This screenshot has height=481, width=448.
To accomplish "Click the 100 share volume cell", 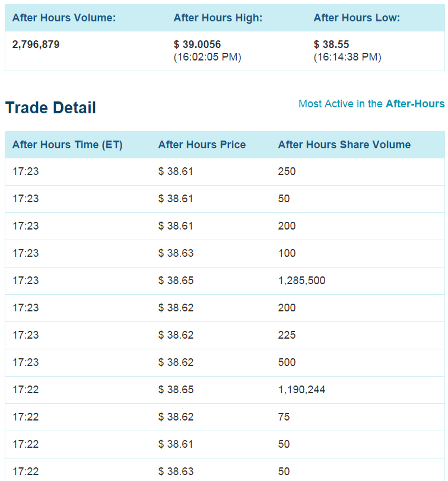I will tap(287, 253).
